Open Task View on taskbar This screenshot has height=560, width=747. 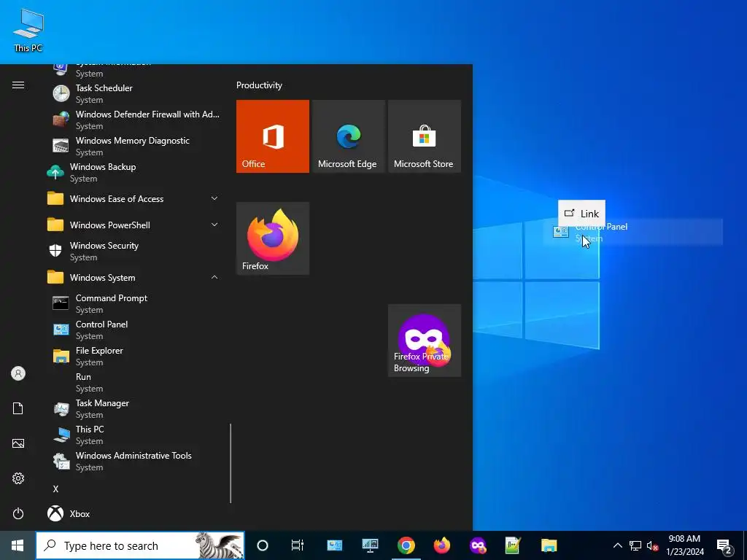point(298,545)
